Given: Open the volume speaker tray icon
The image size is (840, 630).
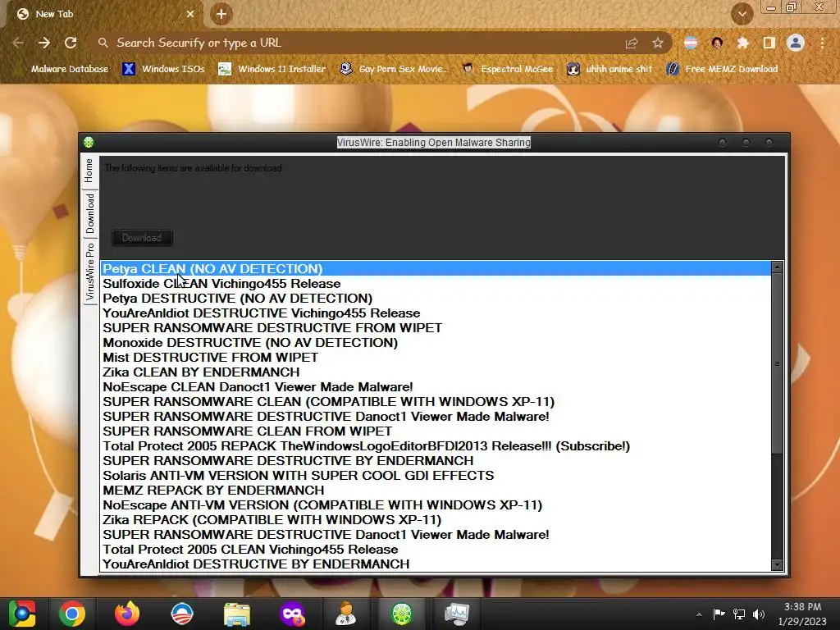Looking at the screenshot, I should pyautogui.click(x=759, y=614).
